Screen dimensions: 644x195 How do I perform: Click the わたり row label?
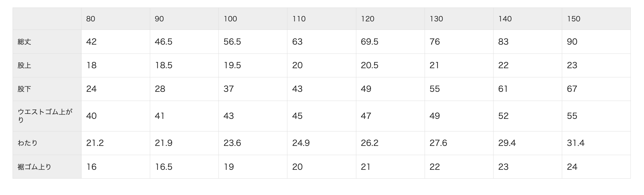(x=28, y=143)
